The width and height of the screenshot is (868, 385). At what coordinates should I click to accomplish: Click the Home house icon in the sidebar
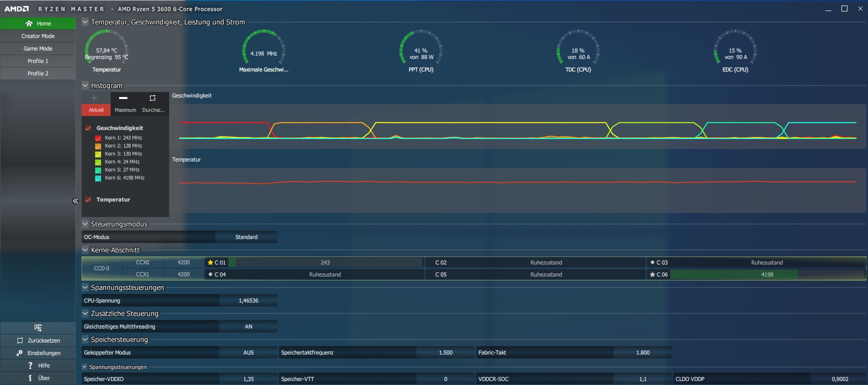[x=29, y=23]
